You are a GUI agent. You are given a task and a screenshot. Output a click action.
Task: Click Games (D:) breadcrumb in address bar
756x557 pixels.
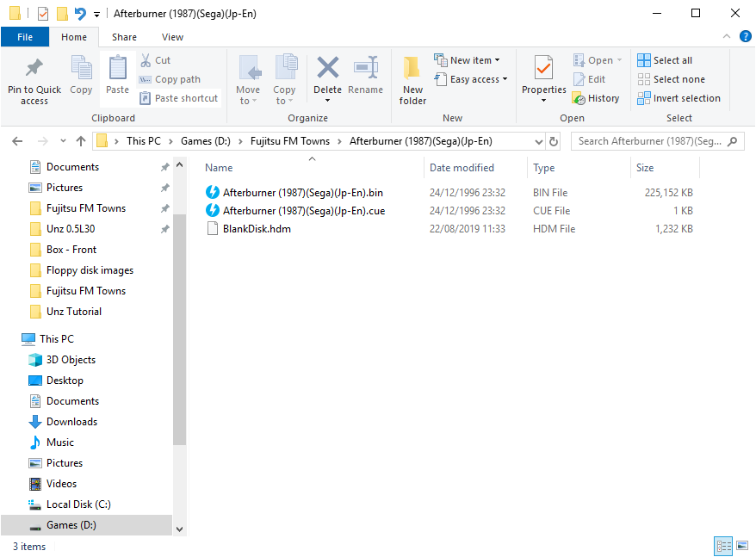[206, 141]
